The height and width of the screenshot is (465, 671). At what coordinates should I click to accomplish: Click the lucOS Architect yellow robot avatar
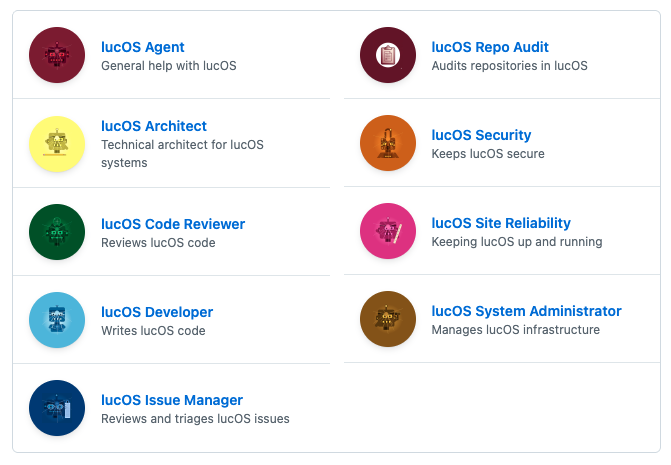pos(57,144)
